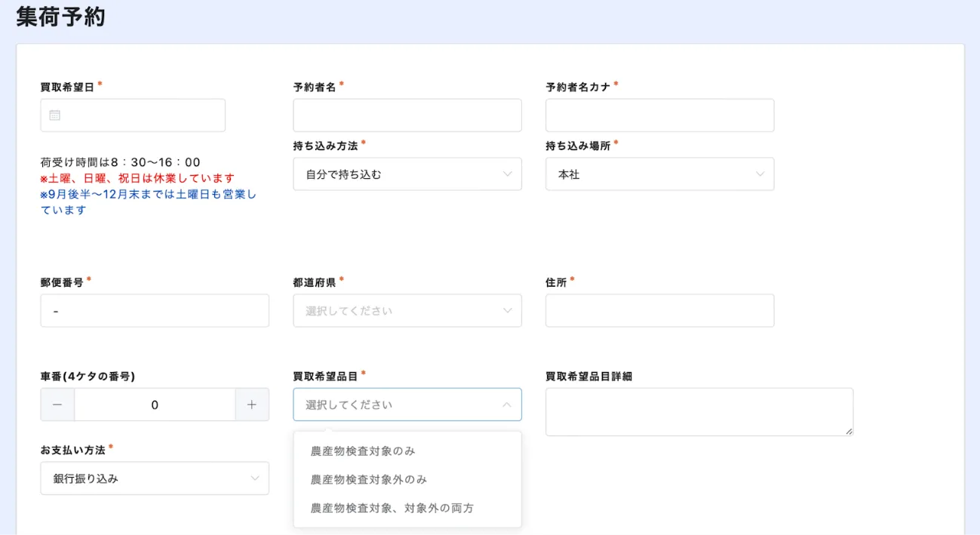Screen dimensions: 980x535
Task: Click the 予約者名 input field
Action: pyautogui.click(x=407, y=115)
